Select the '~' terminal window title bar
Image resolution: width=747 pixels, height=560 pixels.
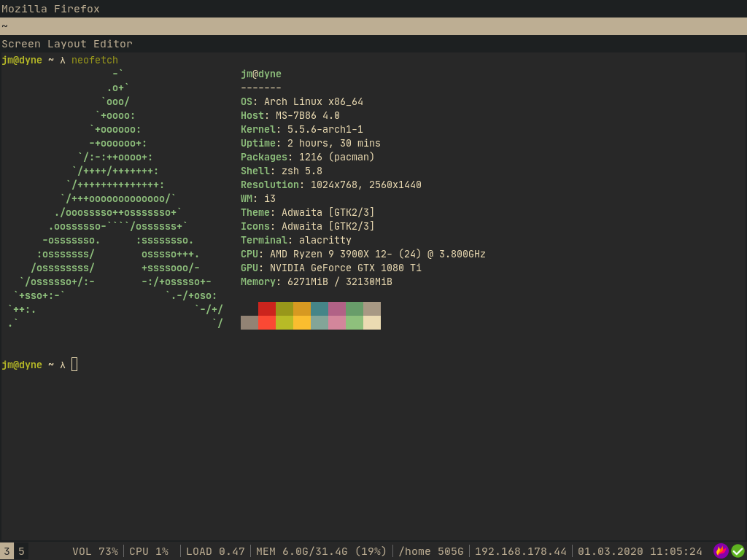[x=373, y=26]
